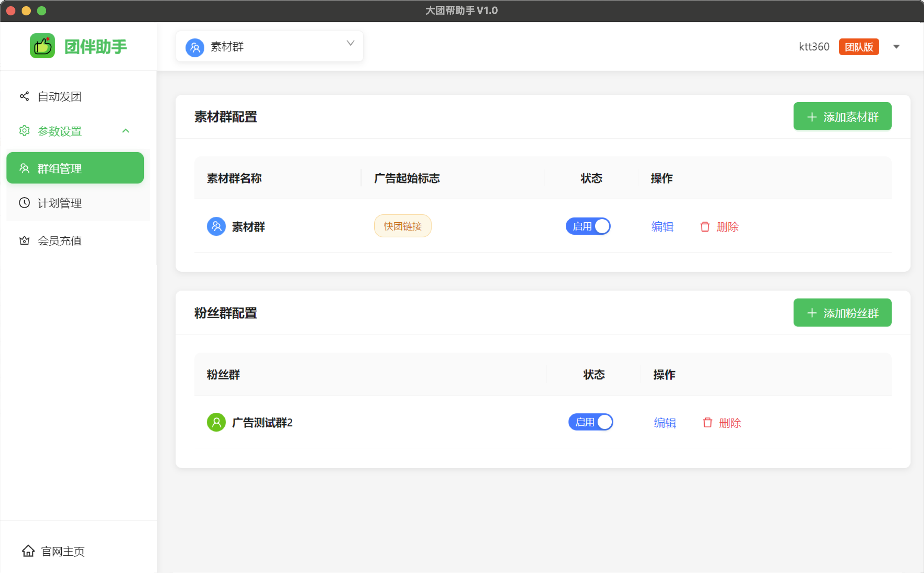Open the 自动发团 menu item
This screenshot has width=924, height=573.
point(75,96)
